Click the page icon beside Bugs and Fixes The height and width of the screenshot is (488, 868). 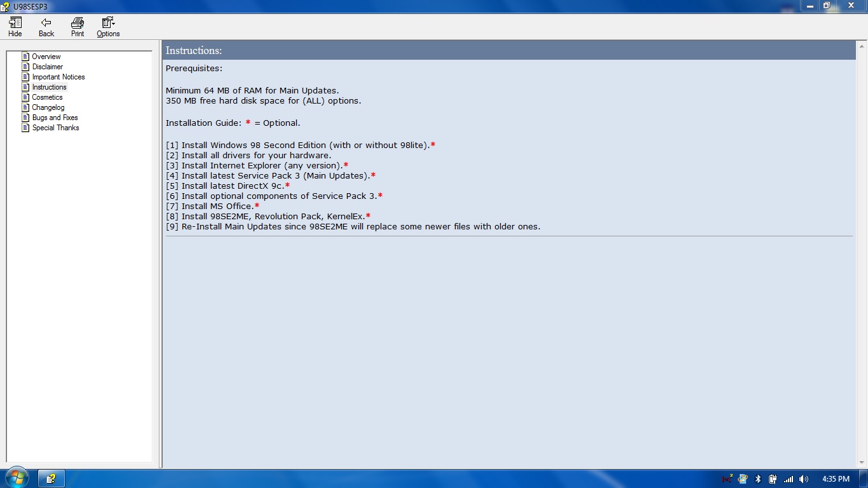[25, 118]
